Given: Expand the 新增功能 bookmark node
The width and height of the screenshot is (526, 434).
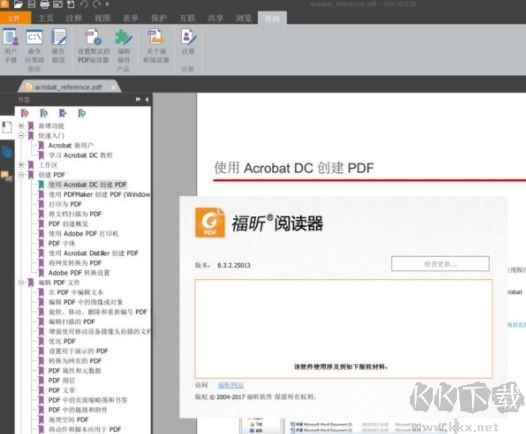Looking at the screenshot, I should [x=21, y=126].
